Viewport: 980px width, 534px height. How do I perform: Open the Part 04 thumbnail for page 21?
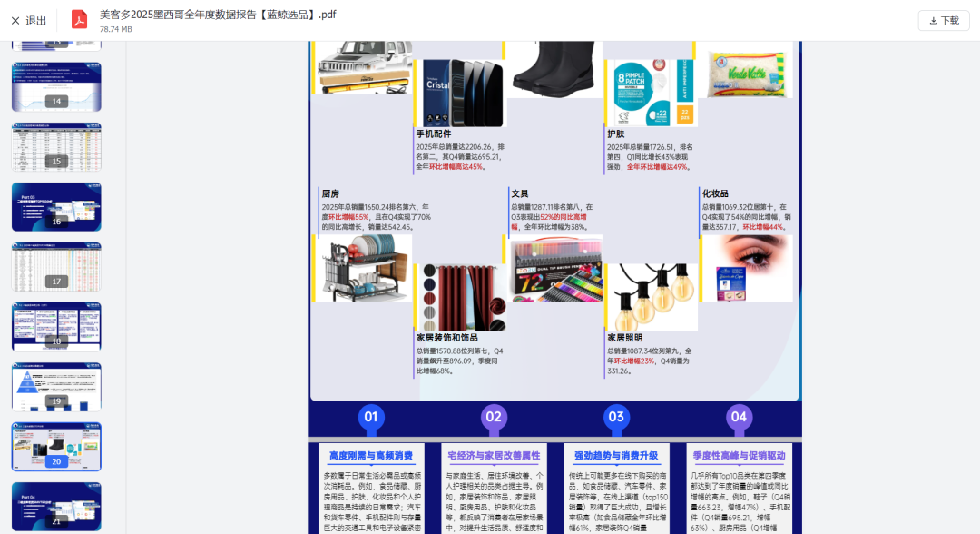(56, 506)
